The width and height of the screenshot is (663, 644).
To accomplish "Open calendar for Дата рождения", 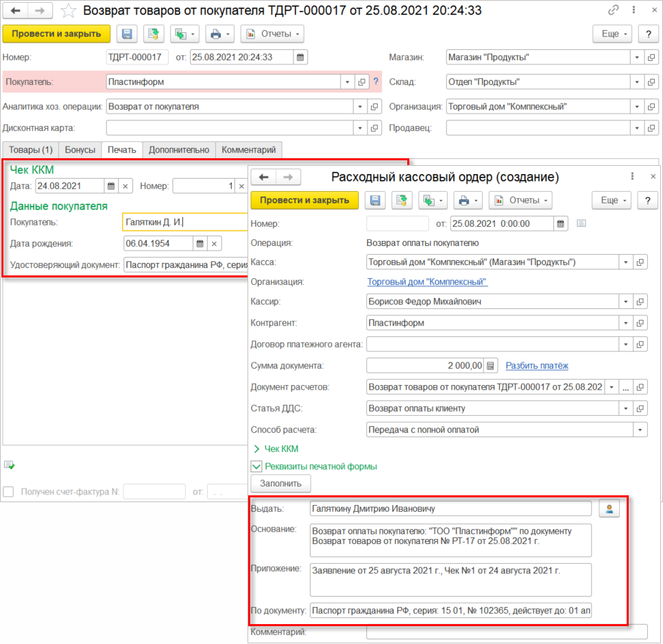I will pos(200,243).
